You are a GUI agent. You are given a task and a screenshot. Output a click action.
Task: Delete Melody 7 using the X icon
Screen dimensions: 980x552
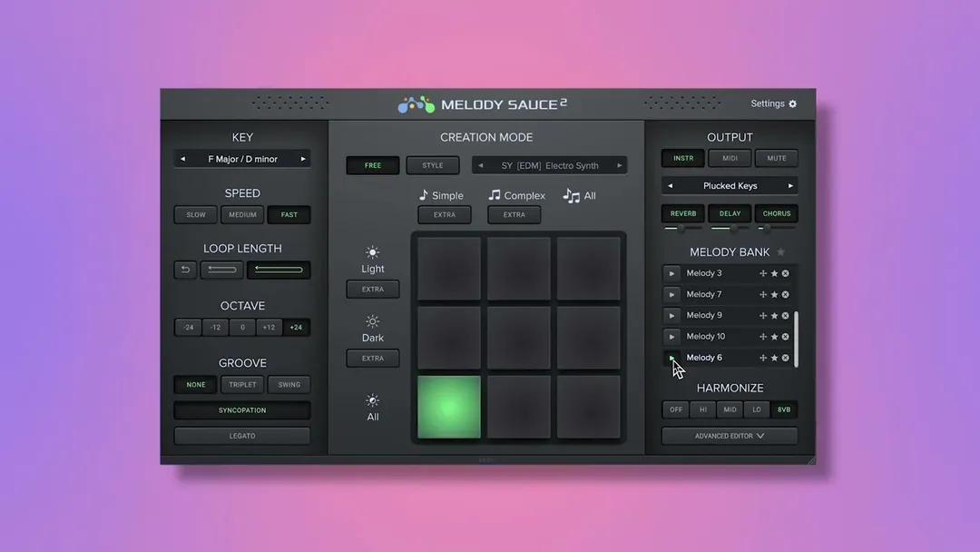click(x=784, y=293)
